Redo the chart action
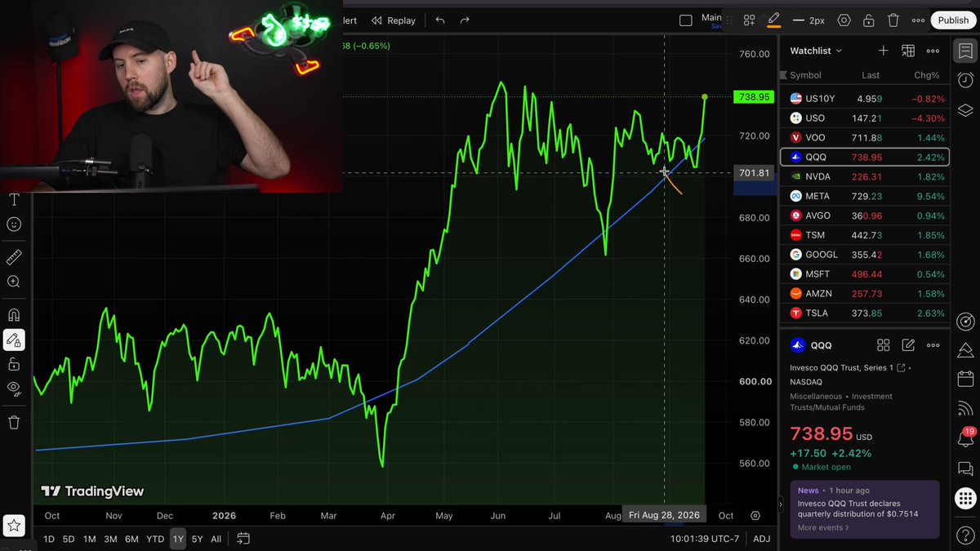 [465, 20]
